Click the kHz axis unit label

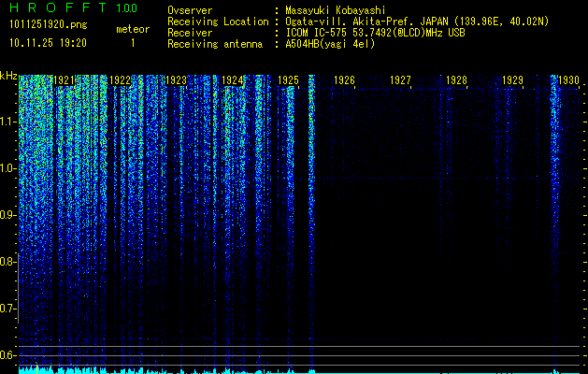point(8,76)
